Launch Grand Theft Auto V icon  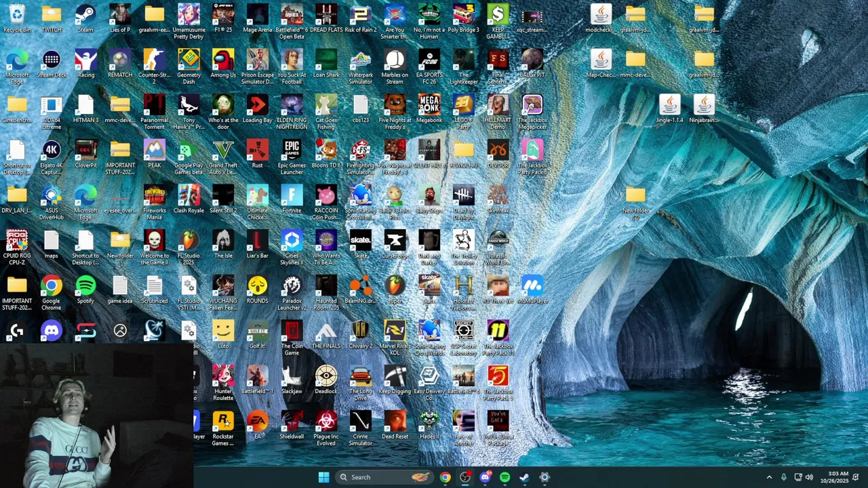(223, 157)
